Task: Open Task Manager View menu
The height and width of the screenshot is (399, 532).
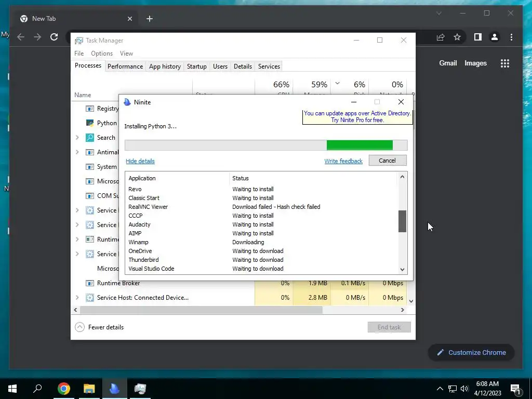Action: [x=126, y=54]
